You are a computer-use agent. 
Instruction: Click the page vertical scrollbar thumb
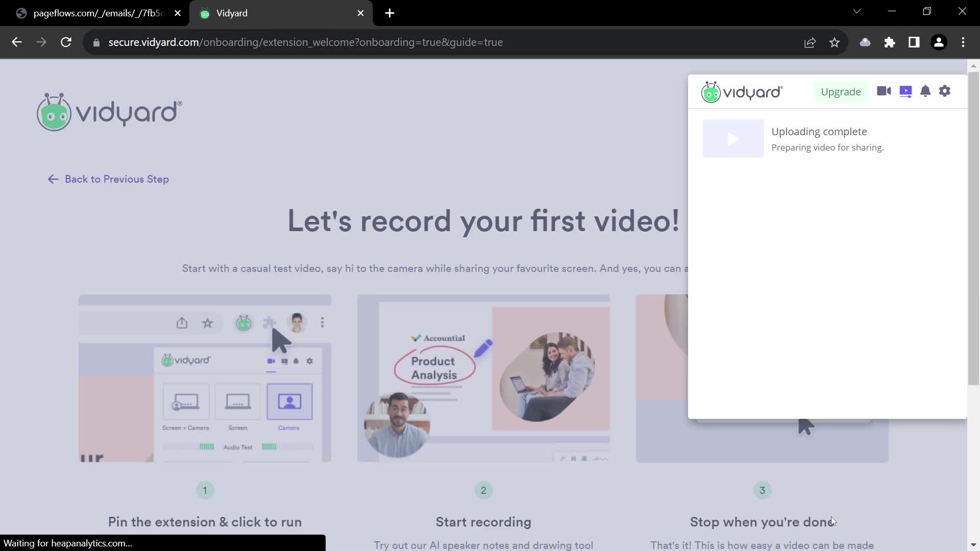[973, 229]
